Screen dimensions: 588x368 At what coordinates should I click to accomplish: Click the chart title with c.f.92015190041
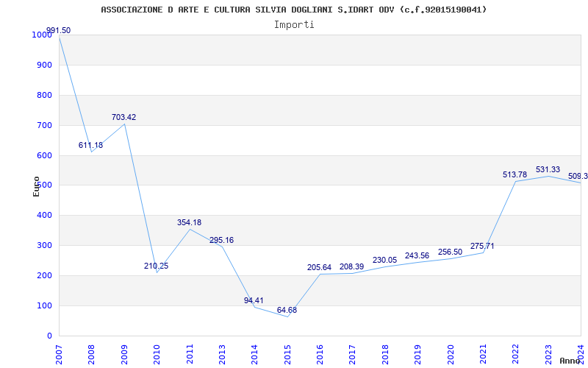(x=293, y=10)
